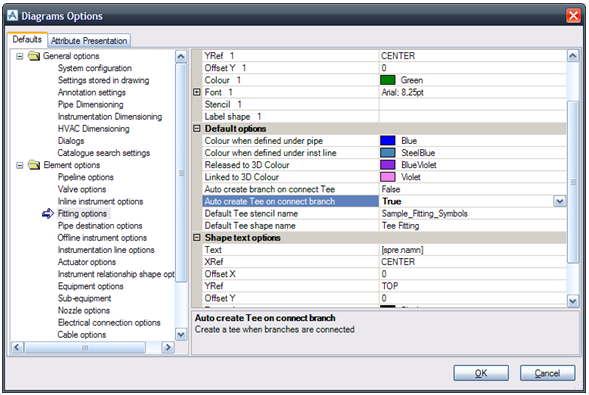Viewport: 589px width, 395px height.
Task: Collapse the Default options section
Action: (197, 128)
